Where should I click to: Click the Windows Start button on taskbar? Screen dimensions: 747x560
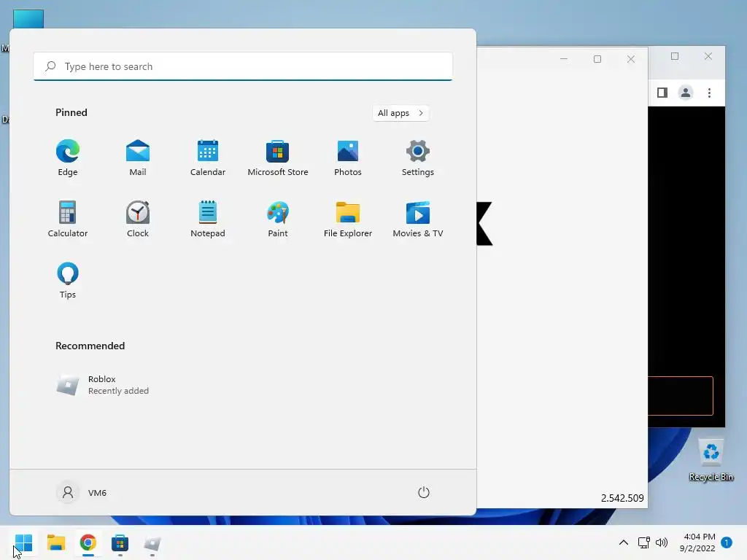[23, 542]
